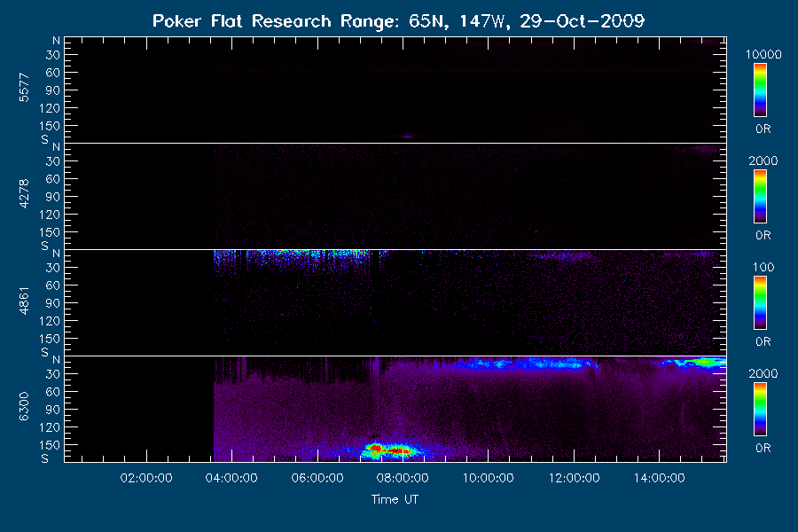
Task: Click the 2000 label above 4278 color bar
Action: point(763,160)
